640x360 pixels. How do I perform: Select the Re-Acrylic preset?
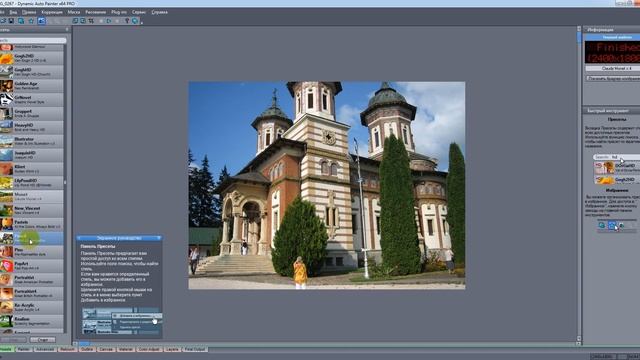tap(32, 308)
